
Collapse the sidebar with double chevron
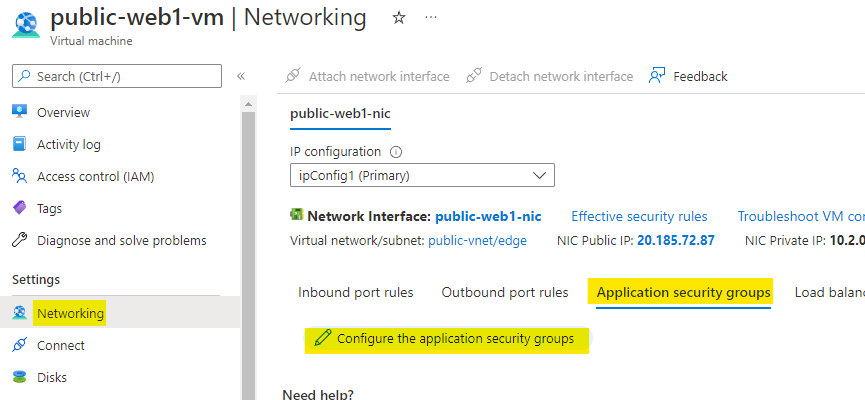pyautogui.click(x=241, y=76)
